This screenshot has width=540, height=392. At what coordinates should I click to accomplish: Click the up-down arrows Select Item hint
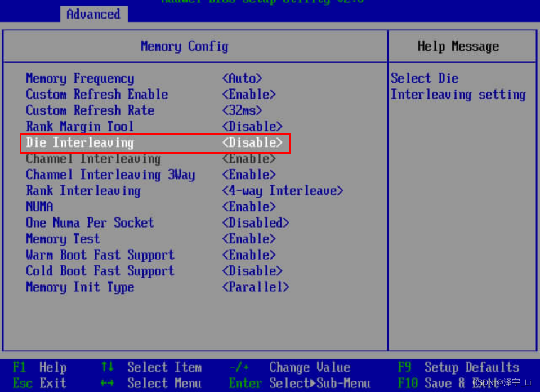pyautogui.click(x=151, y=367)
